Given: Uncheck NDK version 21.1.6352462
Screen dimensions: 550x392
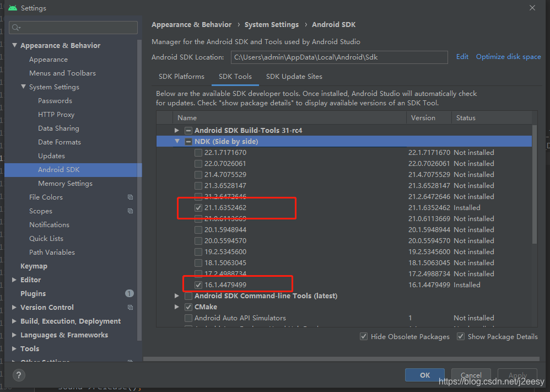Looking at the screenshot, I should click(x=198, y=208).
